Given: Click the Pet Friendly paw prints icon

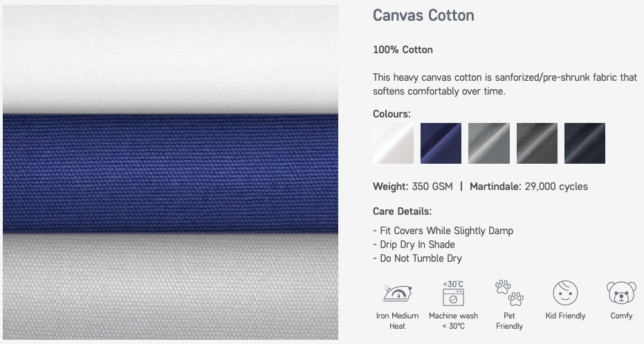Looking at the screenshot, I should [x=509, y=293].
